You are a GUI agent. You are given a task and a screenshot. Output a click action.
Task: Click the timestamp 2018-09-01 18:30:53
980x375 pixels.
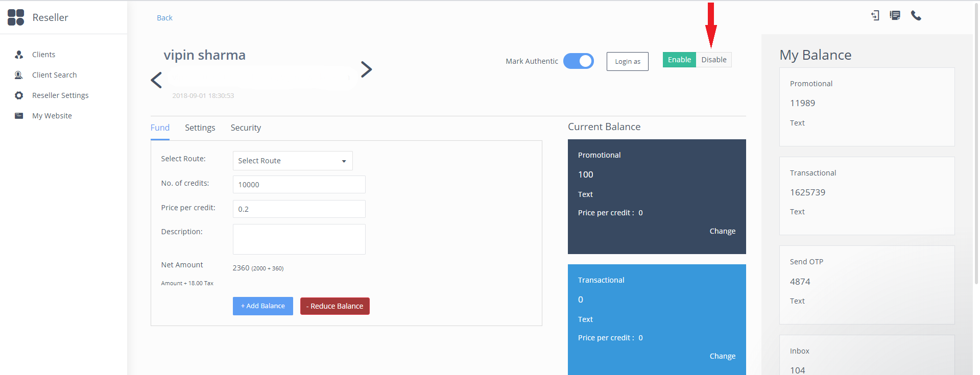tap(203, 95)
